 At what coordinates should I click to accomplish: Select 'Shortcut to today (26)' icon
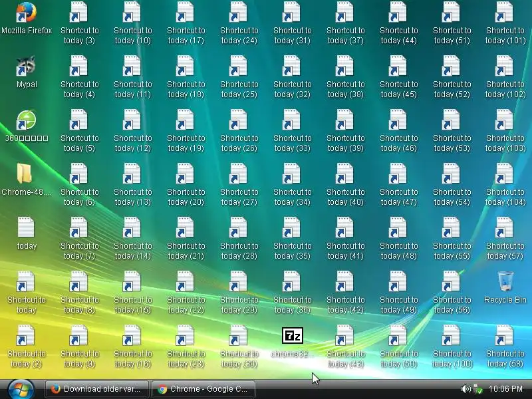(239, 131)
